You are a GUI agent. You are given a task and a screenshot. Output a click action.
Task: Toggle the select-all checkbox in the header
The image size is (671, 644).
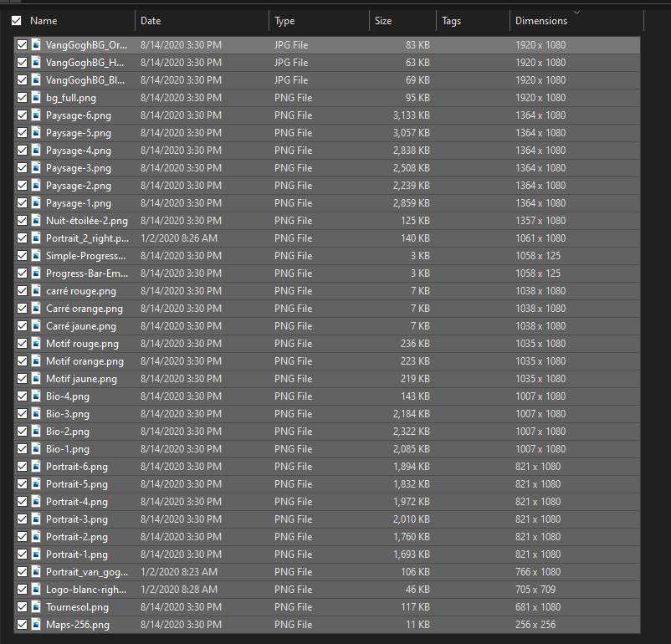(x=16, y=21)
